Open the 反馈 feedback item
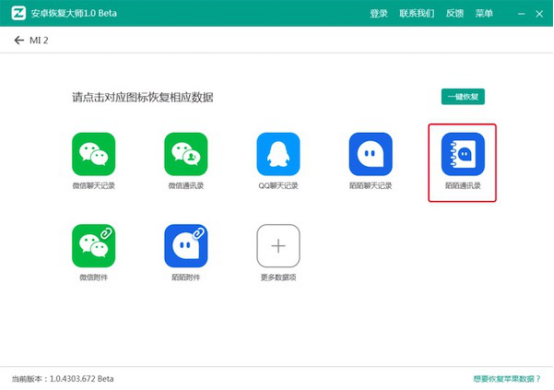Viewport: 554px width, 390px height. [x=454, y=13]
